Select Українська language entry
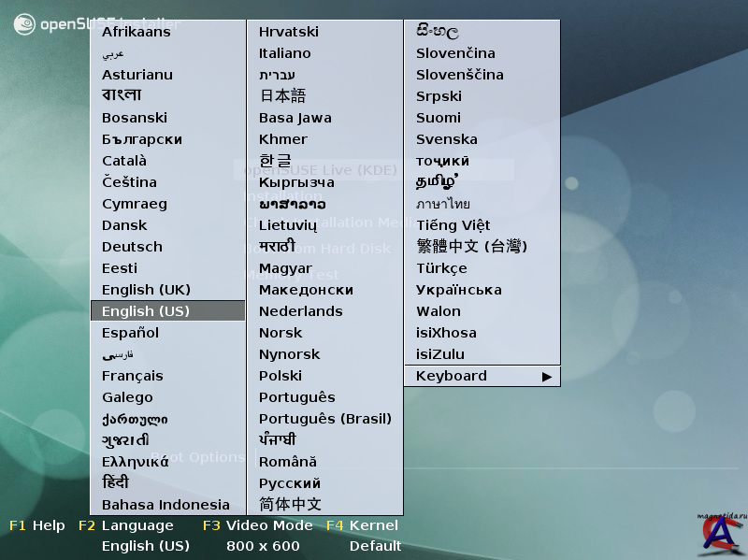Screen dimensions: 748x560 (458, 290)
